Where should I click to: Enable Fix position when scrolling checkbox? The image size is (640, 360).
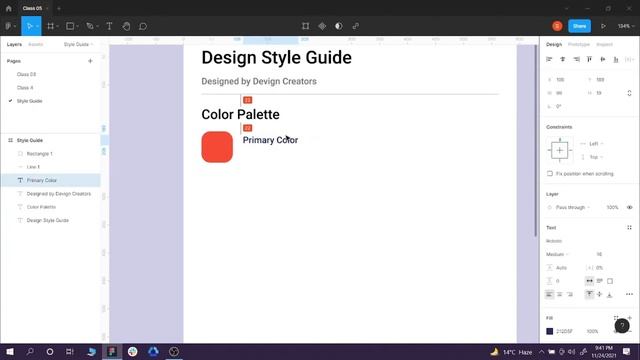[550, 173]
